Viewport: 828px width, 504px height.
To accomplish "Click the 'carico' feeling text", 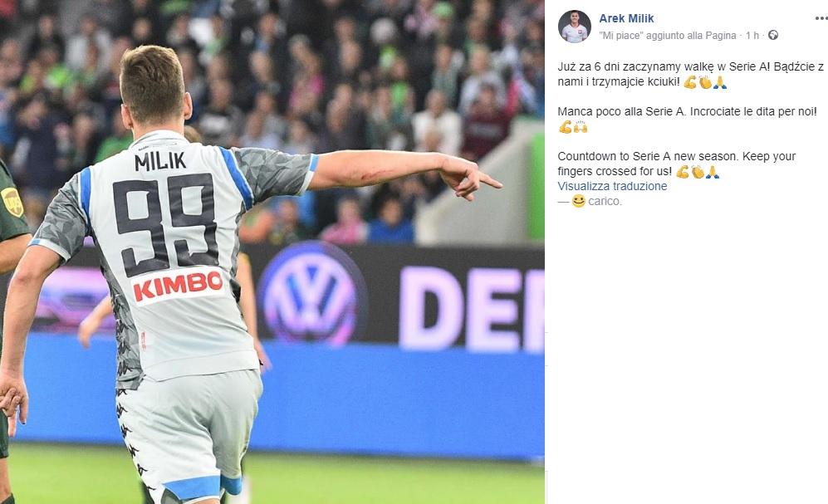I will point(605,201).
